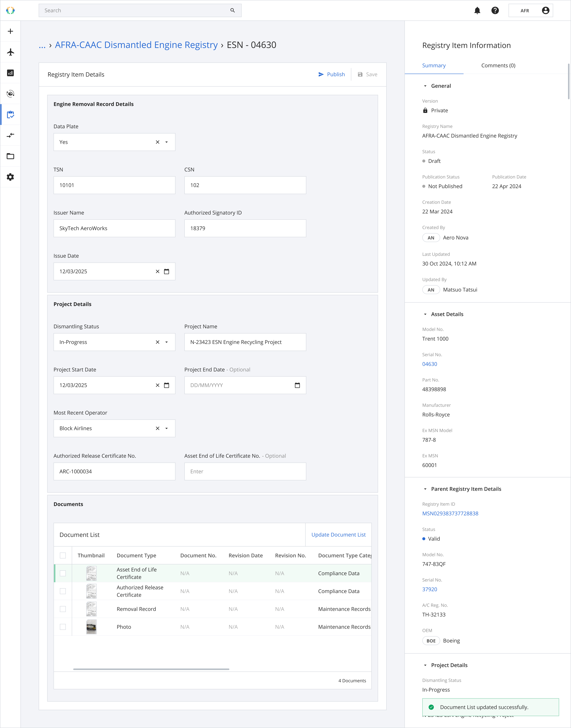Viewport: 571px width, 728px height.
Task: Expand the Most Recent Operator dropdown
Action: [x=166, y=428]
